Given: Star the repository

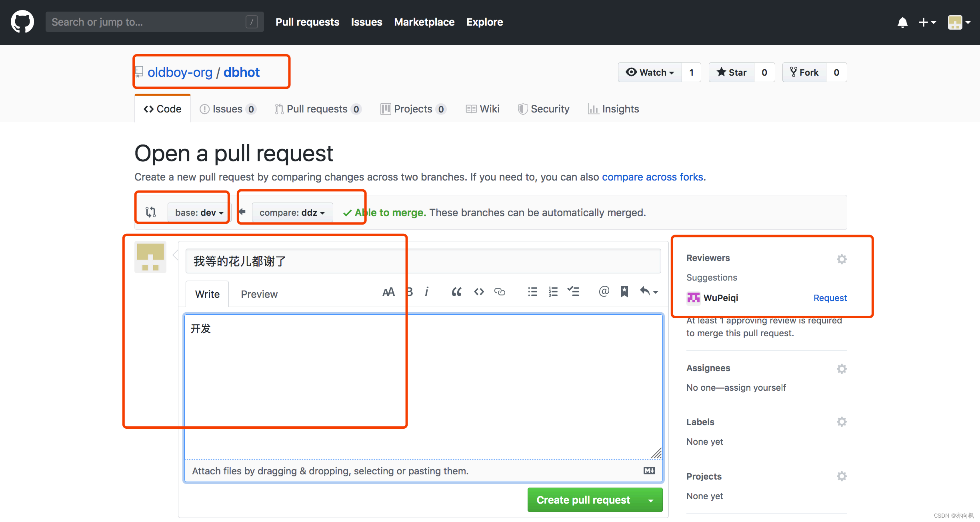Looking at the screenshot, I should [x=732, y=72].
